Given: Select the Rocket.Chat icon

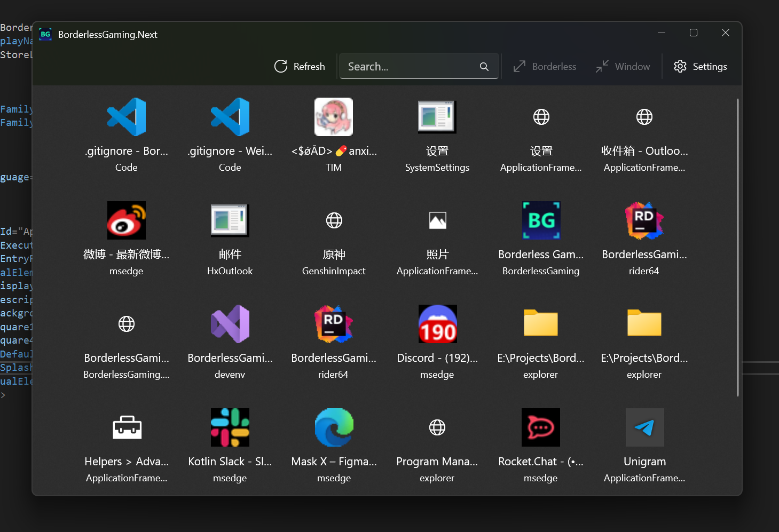Looking at the screenshot, I should point(541,427).
